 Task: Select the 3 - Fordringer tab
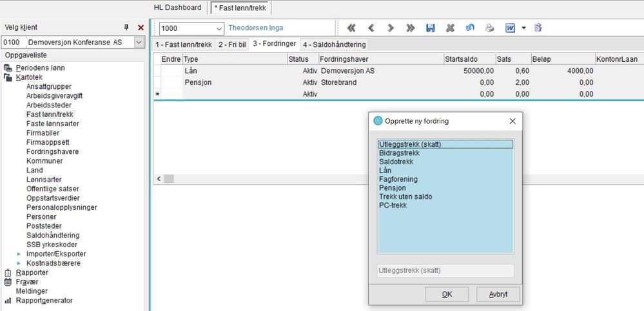coord(275,44)
